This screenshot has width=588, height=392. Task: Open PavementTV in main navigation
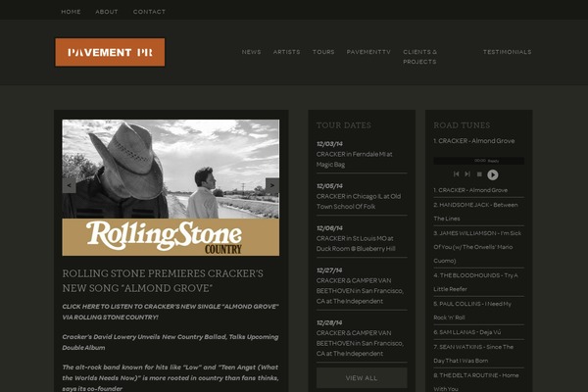point(368,52)
